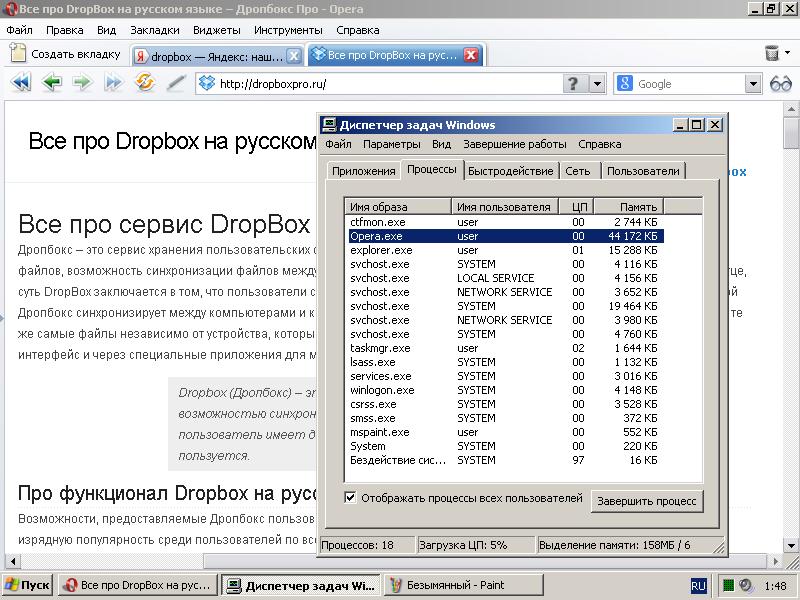Screen dimensions: 800x600
Task: Select the Бездействие системы process row
Action: point(506,460)
